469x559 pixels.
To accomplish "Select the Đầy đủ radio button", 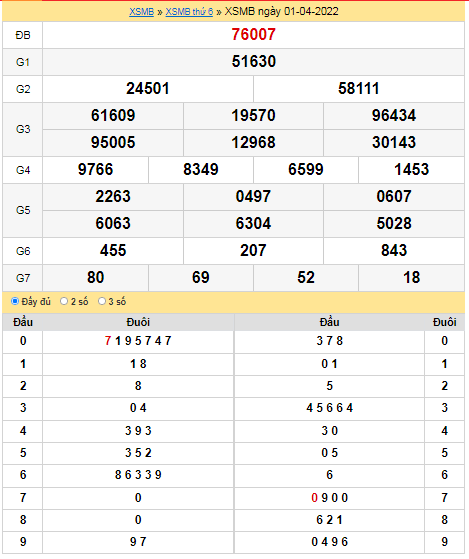I will click(15, 301).
